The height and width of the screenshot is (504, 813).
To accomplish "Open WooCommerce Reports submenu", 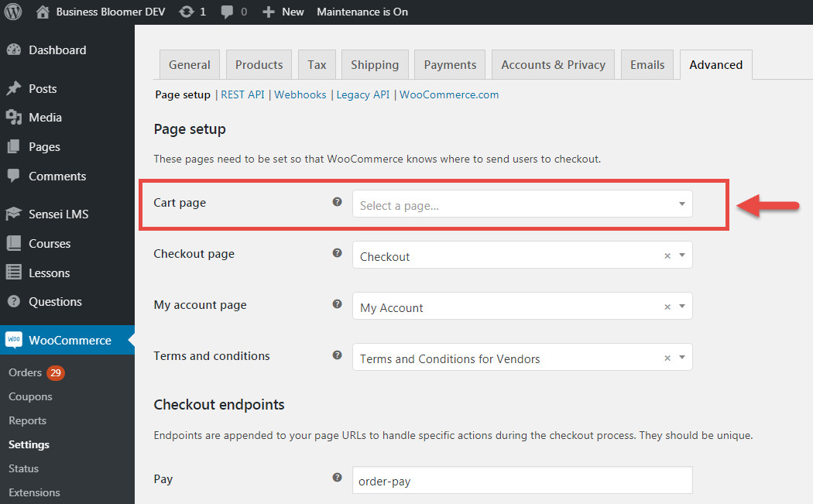I will [27, 420].
